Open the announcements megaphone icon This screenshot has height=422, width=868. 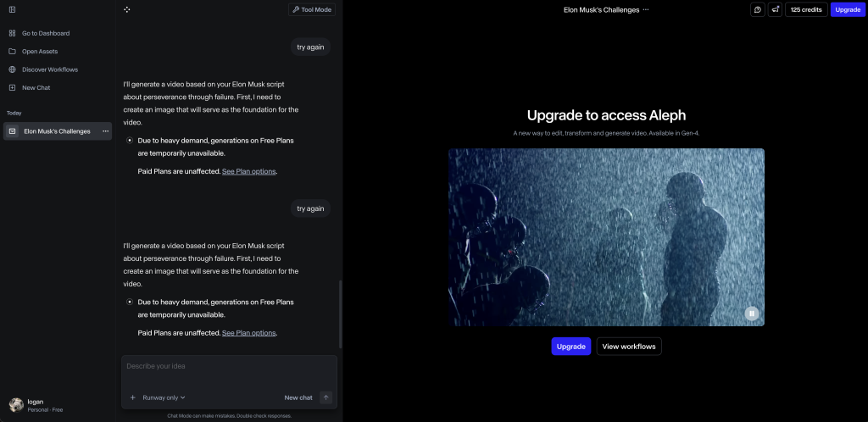click(x=775, y=9)
